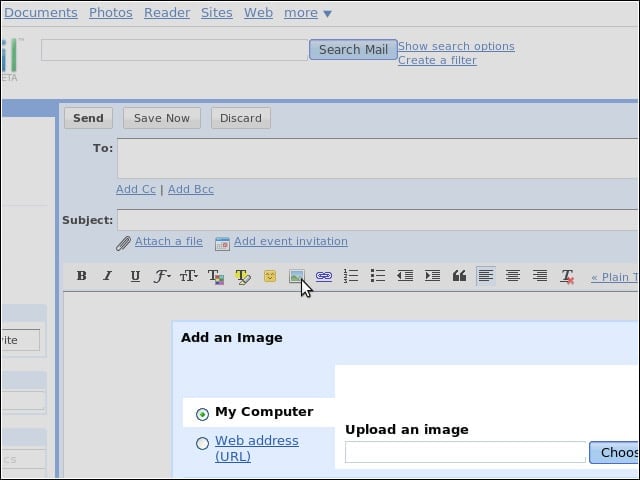Start a bulleted list
The image size is (640, 480).
coord(378,276)
